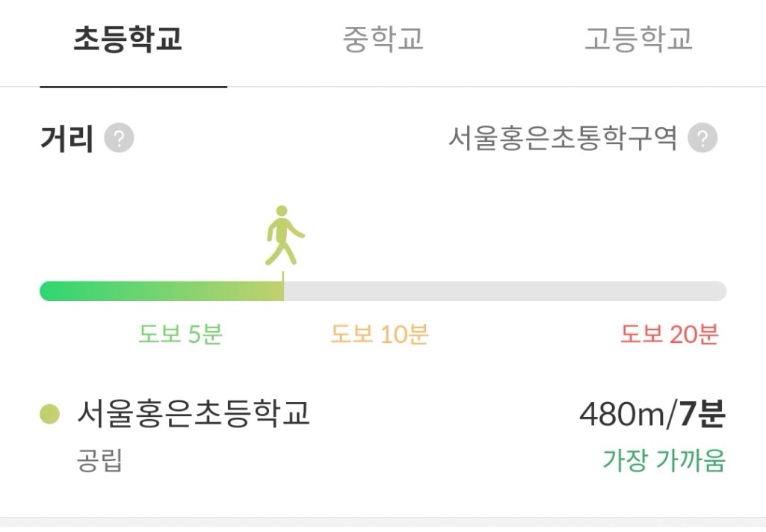Click the walking person icon

tap(285, 235)
